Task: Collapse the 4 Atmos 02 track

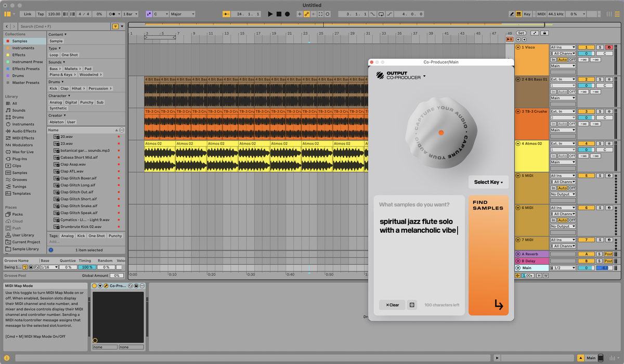Action: (x=518, y=144)
